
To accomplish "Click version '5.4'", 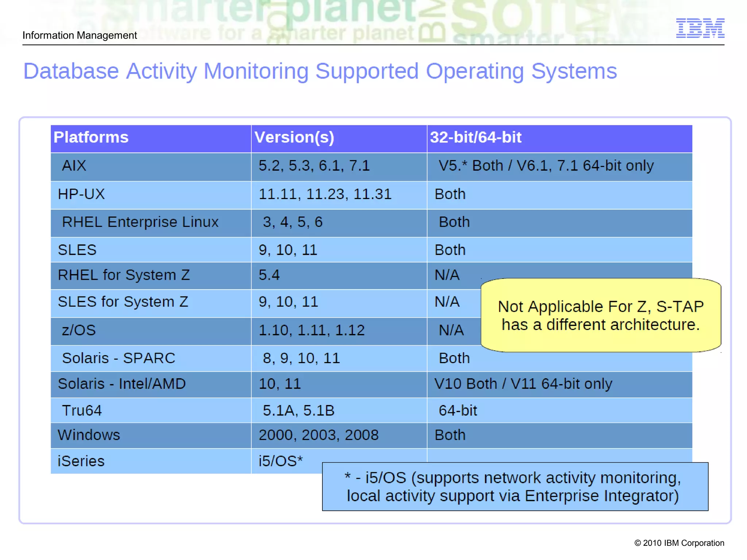I will 269,275.
